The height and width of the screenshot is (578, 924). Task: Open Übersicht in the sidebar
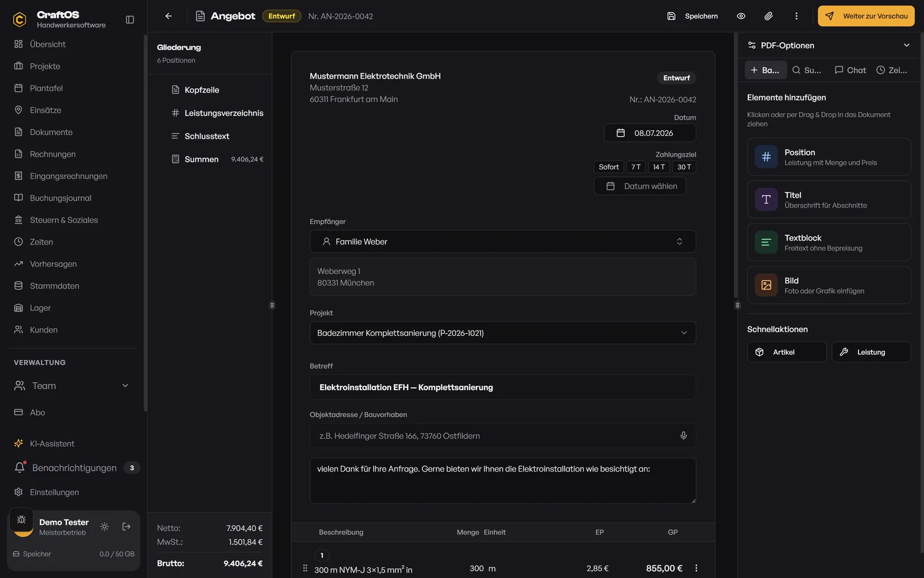72,44
